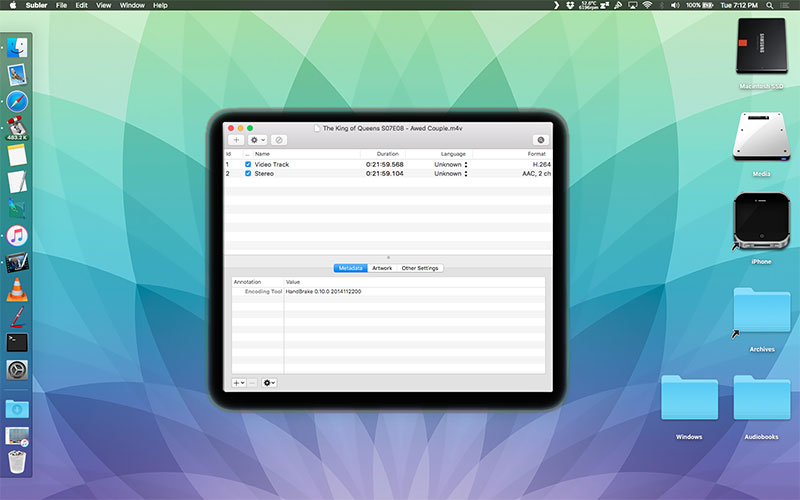Open the yellow Notes app in dock
800x500 pixels.
(17, 155)
